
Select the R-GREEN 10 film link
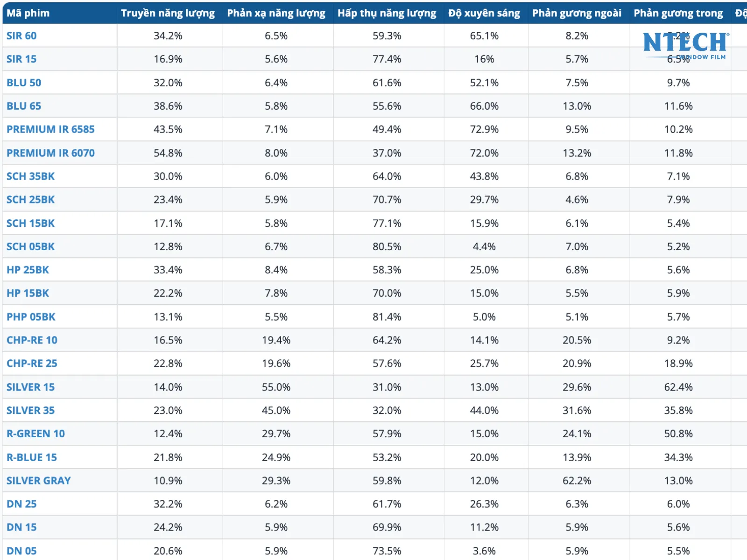point(35,434)
